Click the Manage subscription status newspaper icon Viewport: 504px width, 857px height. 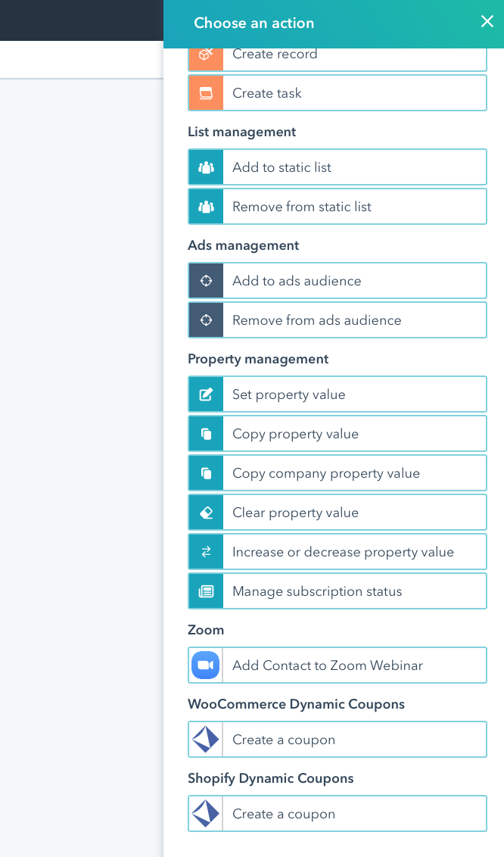(x=206, y=591)
